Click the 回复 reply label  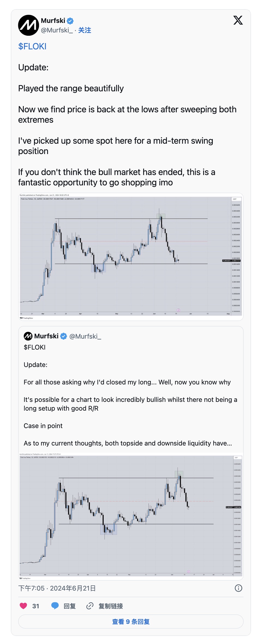[70, 606]
